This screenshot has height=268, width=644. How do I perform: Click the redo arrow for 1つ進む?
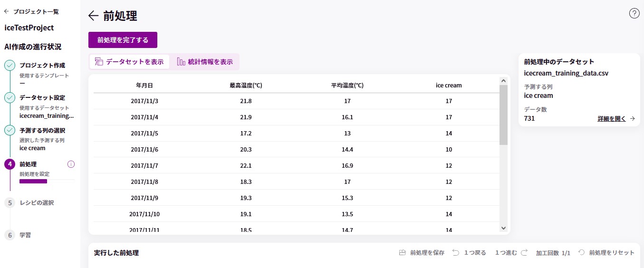pyautogui.click(x=524, y=253)
